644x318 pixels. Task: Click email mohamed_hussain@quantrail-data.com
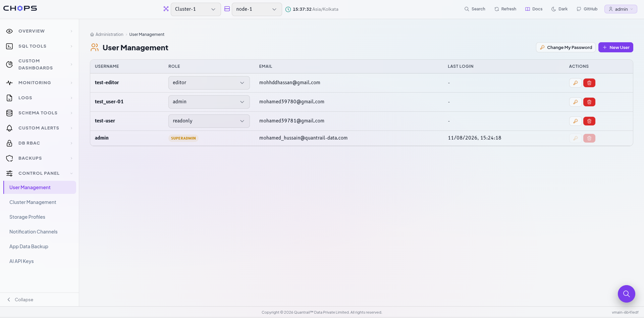point(303,138)
